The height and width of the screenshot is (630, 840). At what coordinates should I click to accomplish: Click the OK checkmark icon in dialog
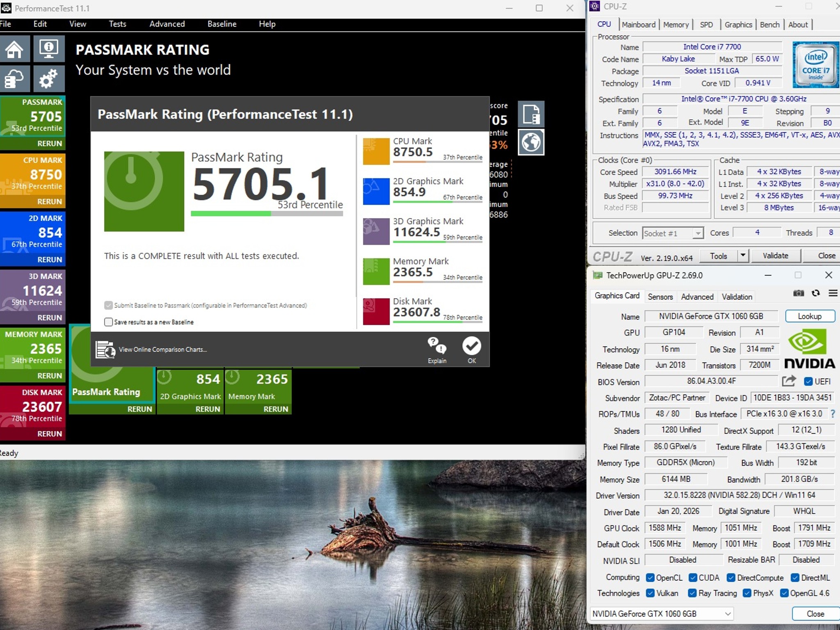click(472, 346)
